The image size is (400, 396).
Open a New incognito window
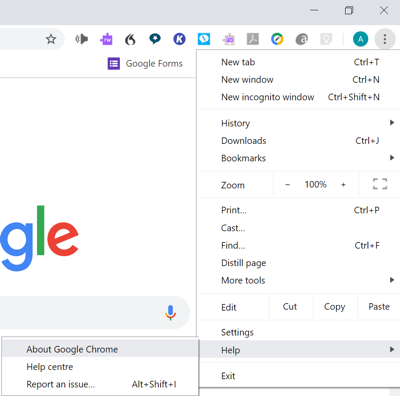[299, 97]
